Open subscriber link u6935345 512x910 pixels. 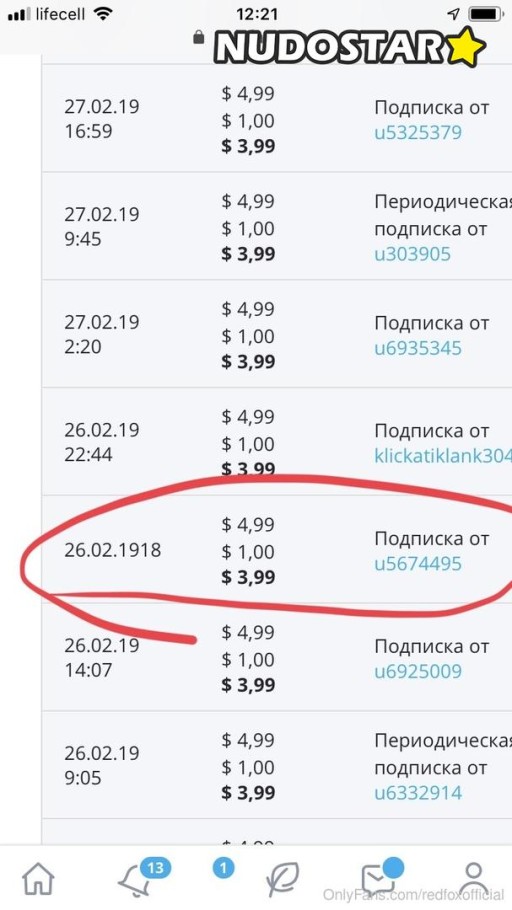418,348
